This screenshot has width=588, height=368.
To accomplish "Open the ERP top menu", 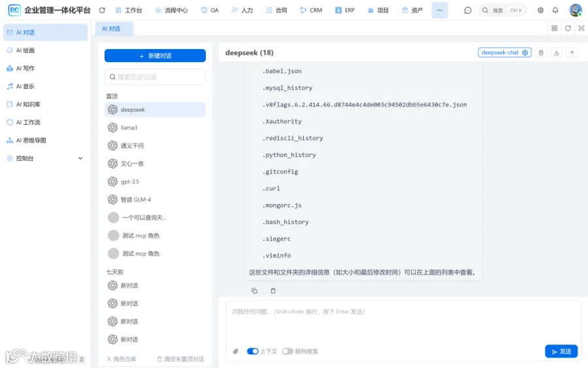I will 345,10.
